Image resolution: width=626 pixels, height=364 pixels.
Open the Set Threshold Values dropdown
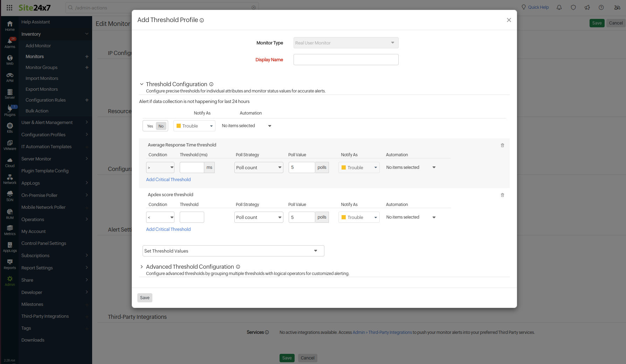[233, 251]
